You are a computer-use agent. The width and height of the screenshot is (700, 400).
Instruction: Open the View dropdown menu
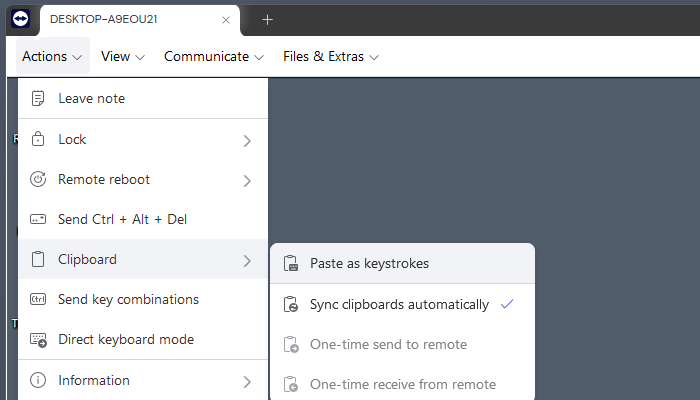click(123, 57)
